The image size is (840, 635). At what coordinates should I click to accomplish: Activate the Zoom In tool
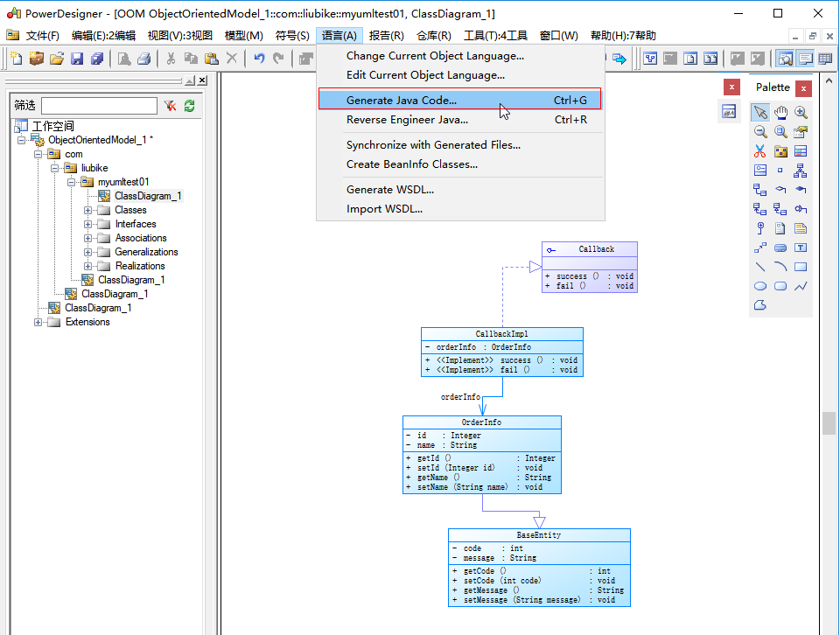pyautogui.click(x=801, y=112)
